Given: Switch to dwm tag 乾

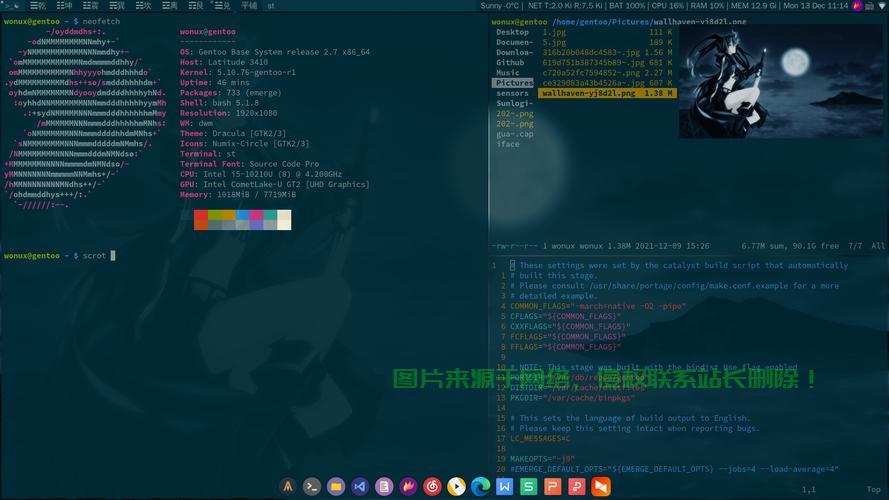Looking at the screenshot, I should tap(38, 6).
